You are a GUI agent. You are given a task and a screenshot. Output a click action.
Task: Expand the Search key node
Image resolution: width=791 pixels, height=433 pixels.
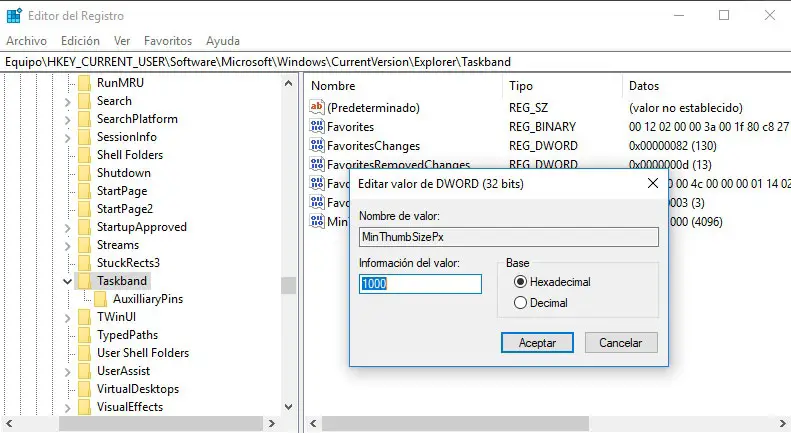pyautogui.click(x=68, y=101)
